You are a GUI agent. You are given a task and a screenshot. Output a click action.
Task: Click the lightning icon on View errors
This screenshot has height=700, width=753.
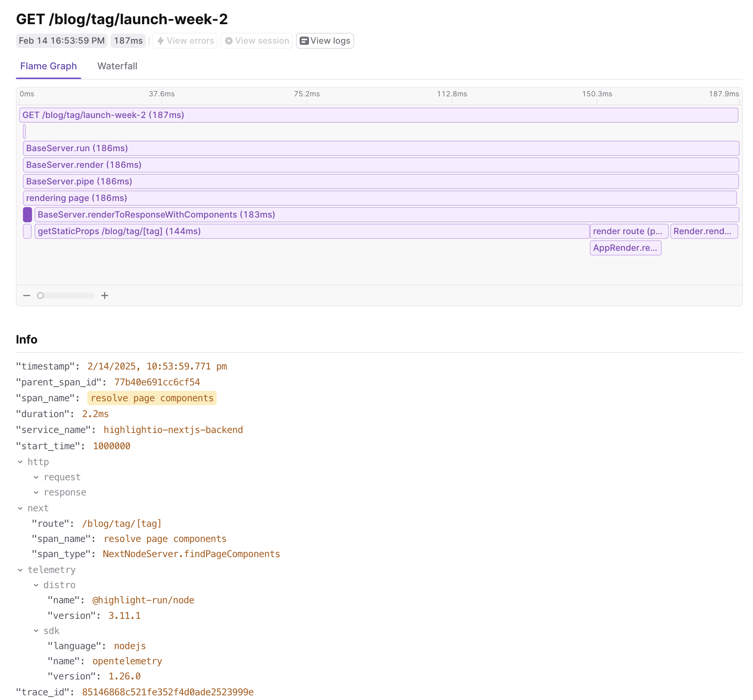coord(161,40)
